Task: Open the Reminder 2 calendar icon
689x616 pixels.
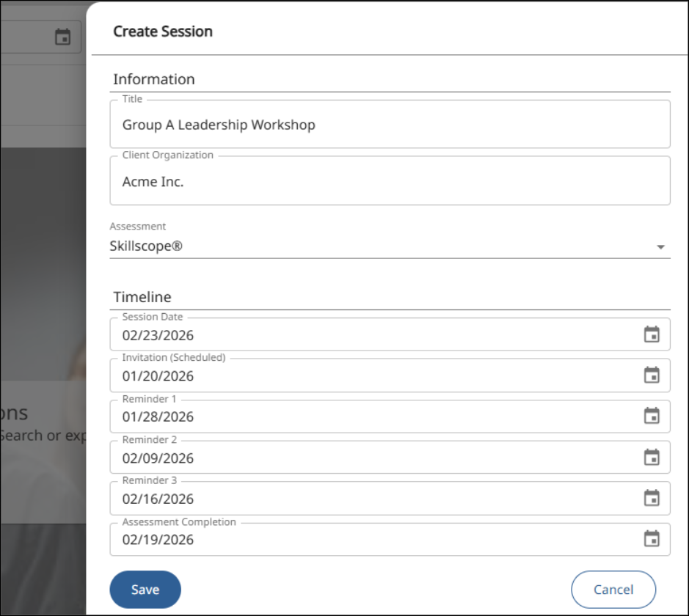Action: 651,458
